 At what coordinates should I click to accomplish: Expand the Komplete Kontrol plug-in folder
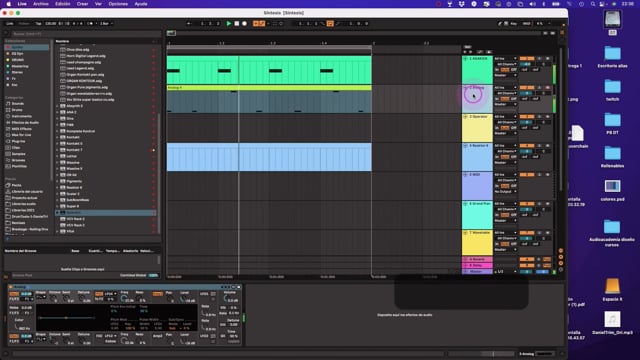coord(57,131)
